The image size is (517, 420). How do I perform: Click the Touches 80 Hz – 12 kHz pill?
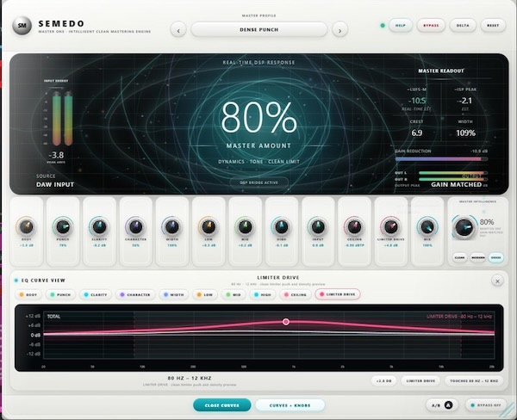(474, 380)
